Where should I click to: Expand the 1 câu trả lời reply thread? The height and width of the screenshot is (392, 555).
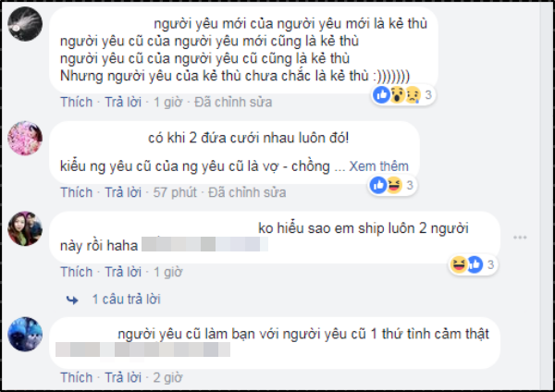coord(127,300)
